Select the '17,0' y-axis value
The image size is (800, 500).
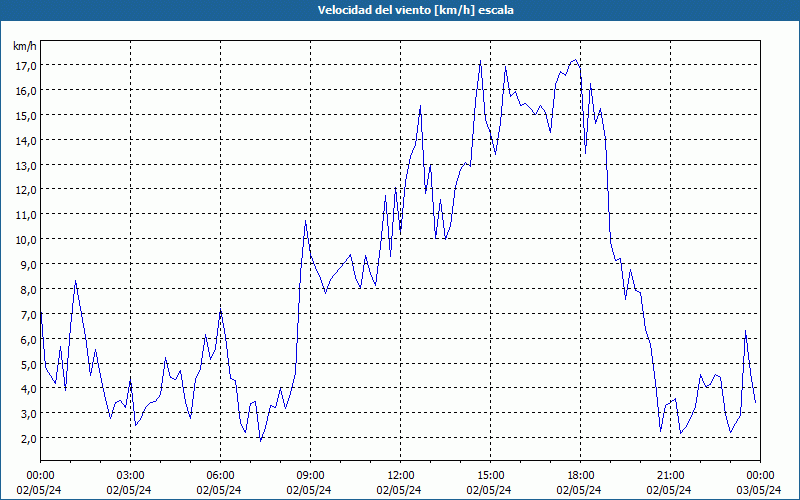(25, 65)
